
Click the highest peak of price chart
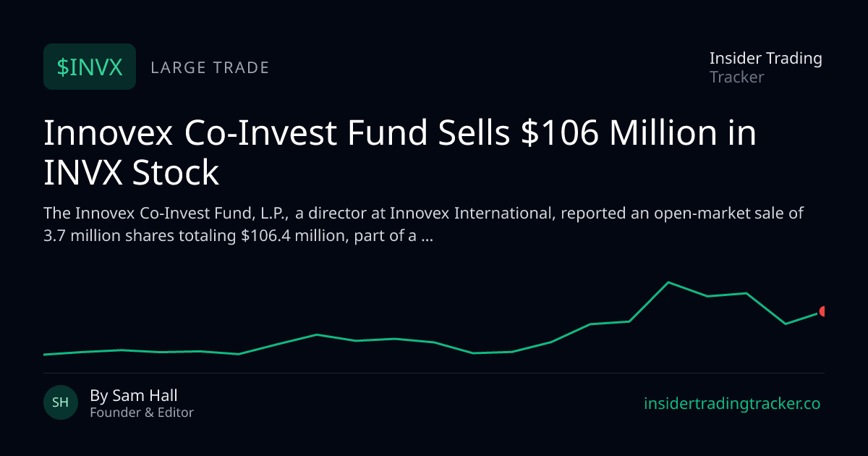click(x=668, y=282)
